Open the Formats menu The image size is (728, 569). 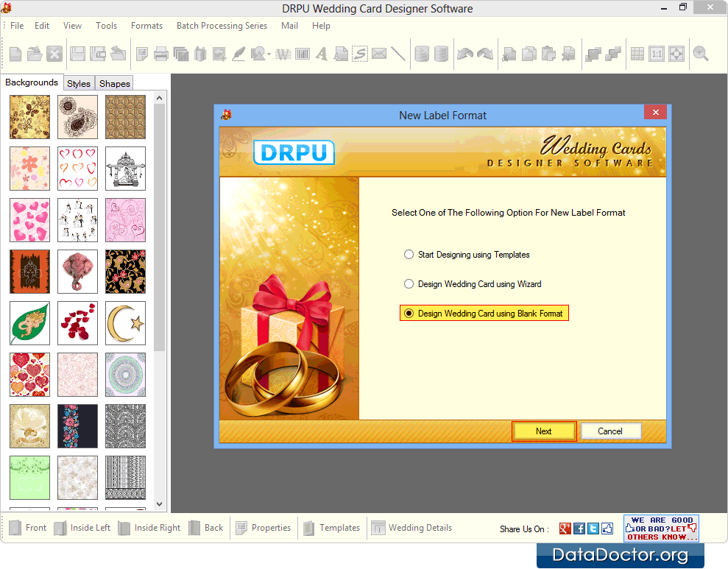point(146,26)
